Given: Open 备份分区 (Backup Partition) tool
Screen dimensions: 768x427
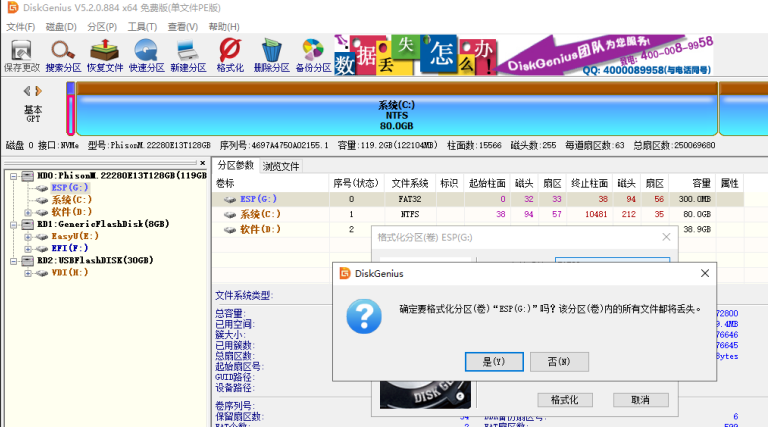Looking at the screenshot, I should point(312,54).
